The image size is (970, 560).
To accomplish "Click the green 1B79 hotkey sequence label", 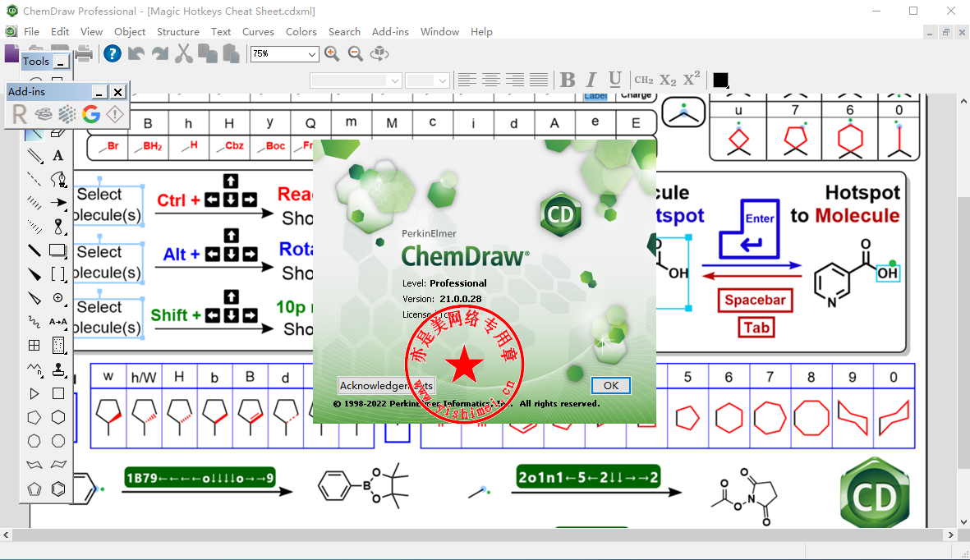I will (200, 478).
